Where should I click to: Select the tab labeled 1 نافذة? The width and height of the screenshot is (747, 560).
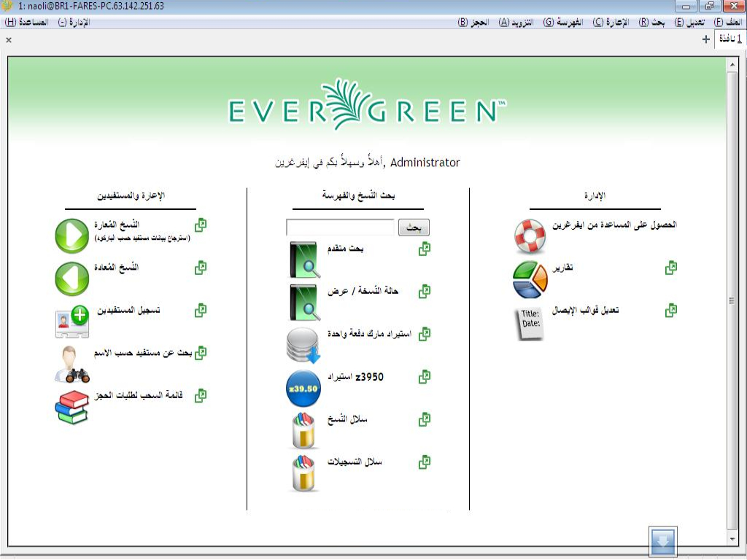730,39
